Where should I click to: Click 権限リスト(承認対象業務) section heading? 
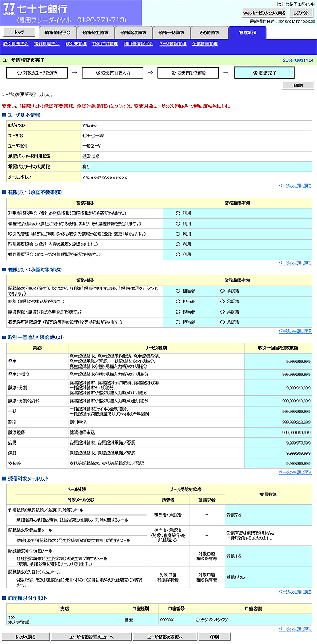point(34,270)
